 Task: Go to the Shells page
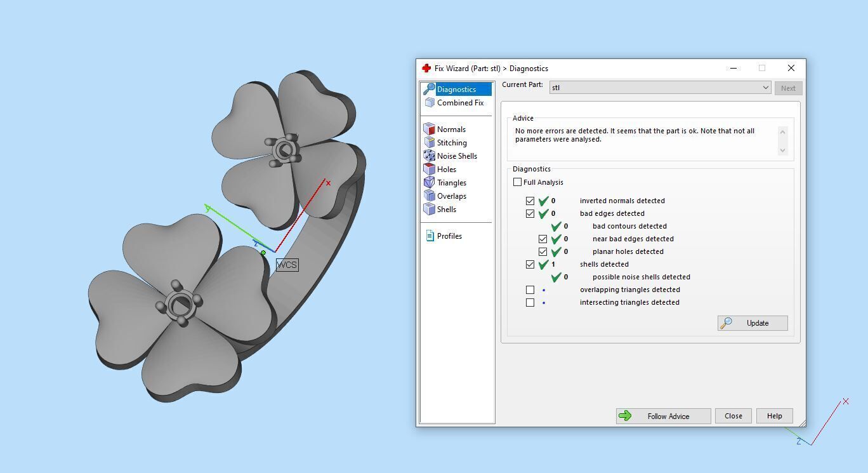click(447, 209)
